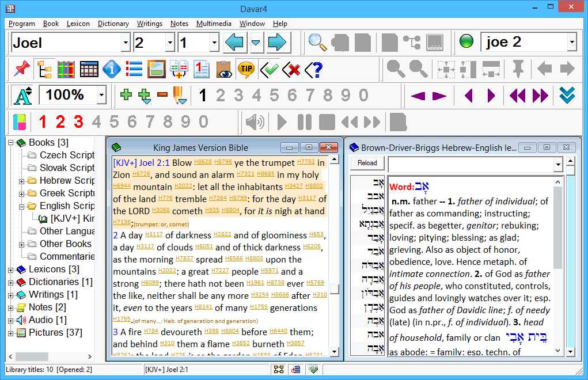The height and width of the screenshot is (380, 588).
Task: Click the KJV window vertical scrollbar thumb
Action: (334, 289)
